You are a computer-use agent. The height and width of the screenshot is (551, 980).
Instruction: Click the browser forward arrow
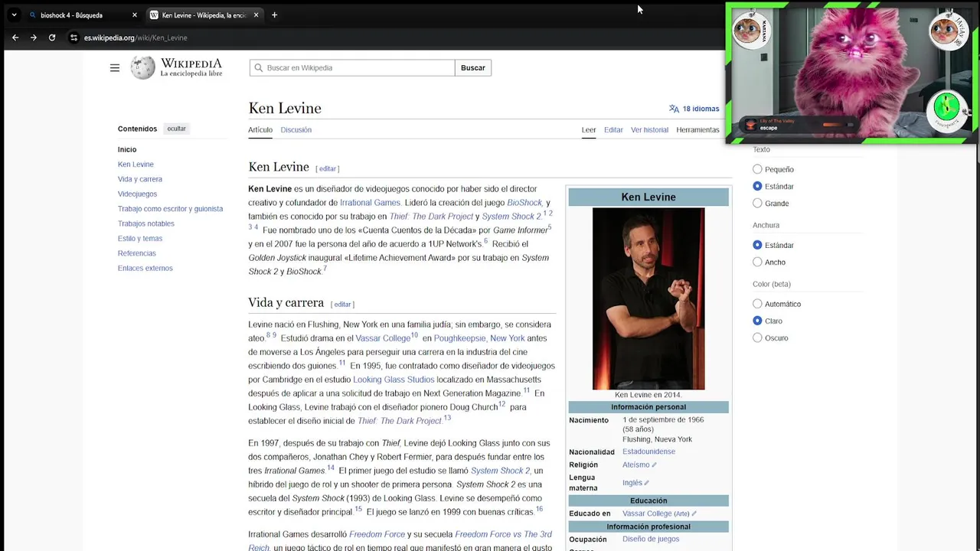point(34,37)
